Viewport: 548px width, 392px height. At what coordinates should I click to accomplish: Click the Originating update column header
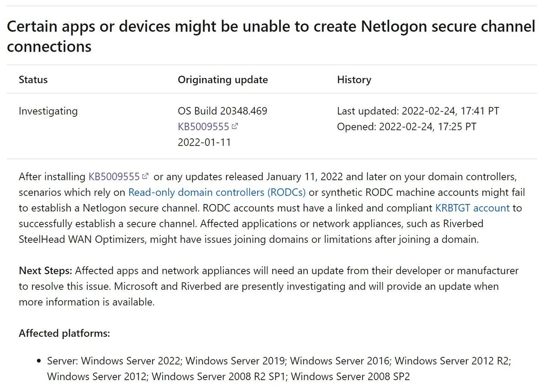point(222,80)
